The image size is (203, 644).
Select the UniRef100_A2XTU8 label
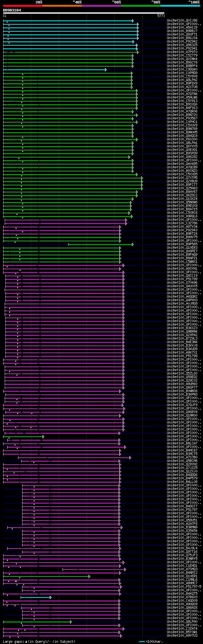click(x=182, y=87)
